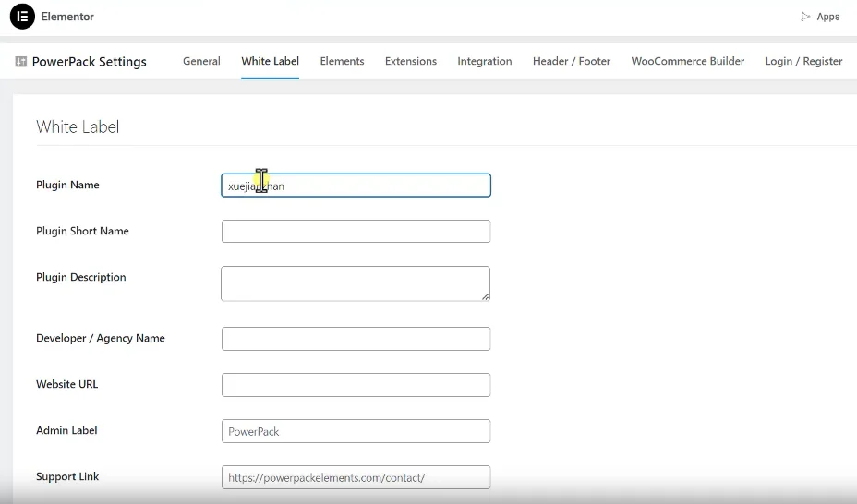The height and width of the screenshot is (504, 857).
Task: Click the Plugin Short Name field
Action: tap(356, 232)
